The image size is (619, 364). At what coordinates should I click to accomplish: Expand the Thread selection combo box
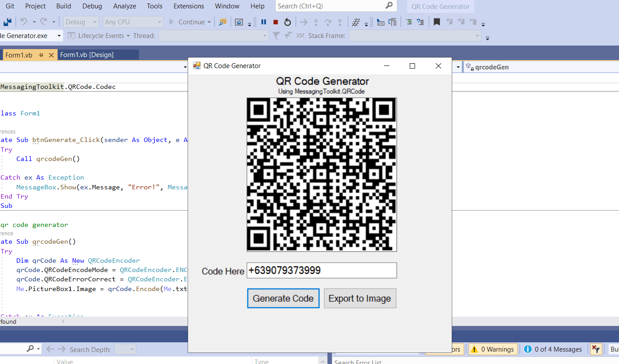(x=213, y=36)
